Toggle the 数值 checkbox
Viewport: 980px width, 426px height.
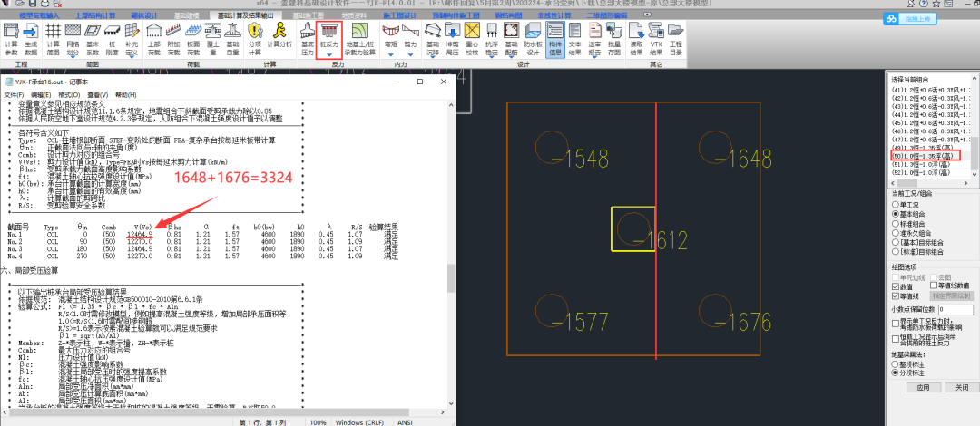click(x=896, y=286)
